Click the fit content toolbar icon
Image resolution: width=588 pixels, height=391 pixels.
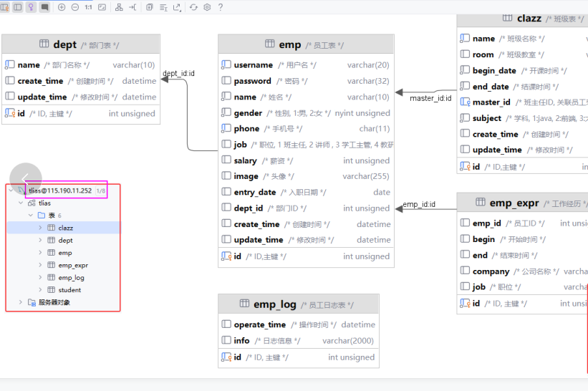[x=102, y=7]
